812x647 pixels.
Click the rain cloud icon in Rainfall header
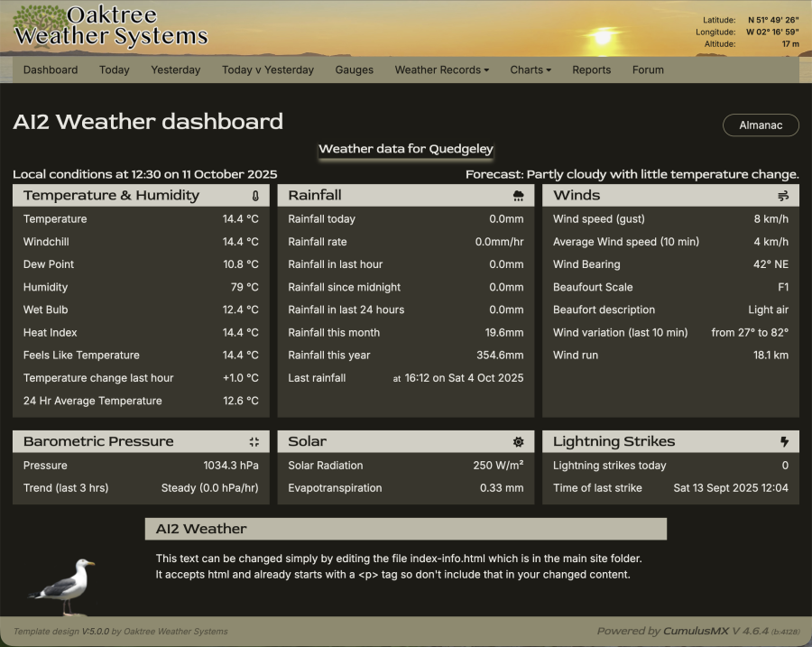point(518,196)
